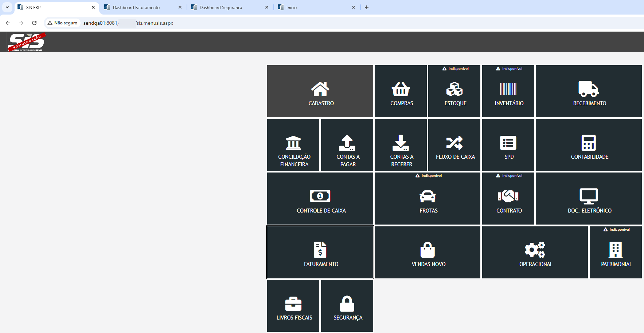Open Contas a Receber download icon

(x=401, y=143)
